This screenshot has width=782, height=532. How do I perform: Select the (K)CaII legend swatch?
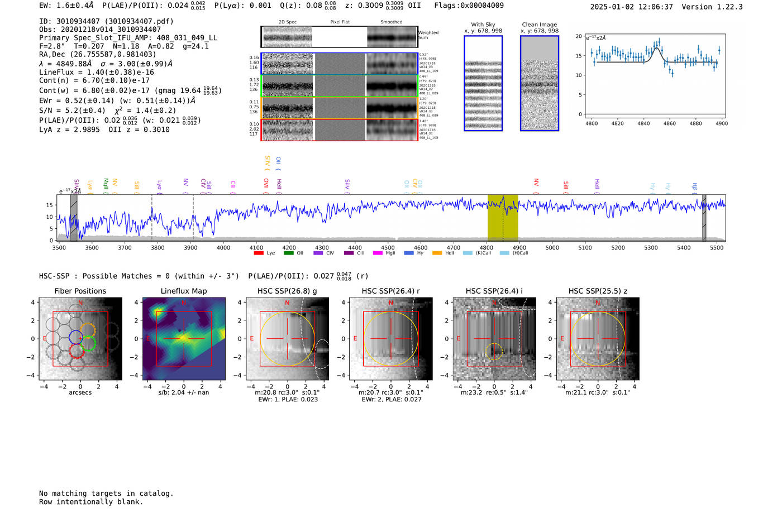tap(468, 253)
